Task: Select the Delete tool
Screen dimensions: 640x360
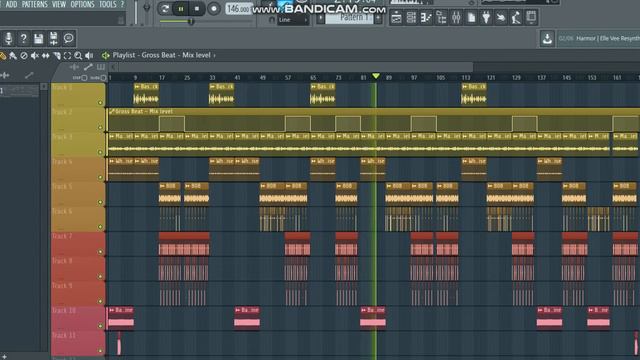Action: click(x=24, y=56)
